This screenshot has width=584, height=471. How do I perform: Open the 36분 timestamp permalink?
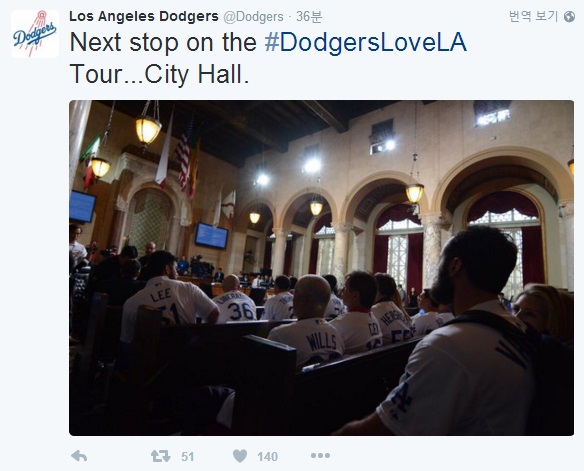point(309,17)
